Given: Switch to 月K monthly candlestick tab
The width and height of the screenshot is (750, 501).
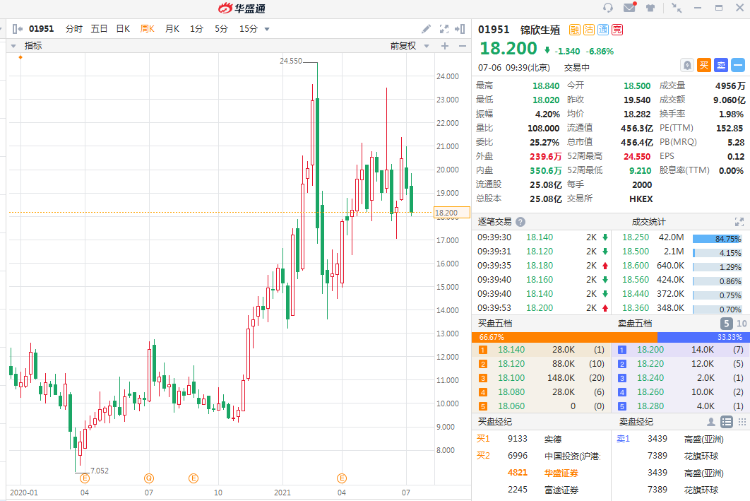Looking at the screenshot, I should [x=172, y=29].
